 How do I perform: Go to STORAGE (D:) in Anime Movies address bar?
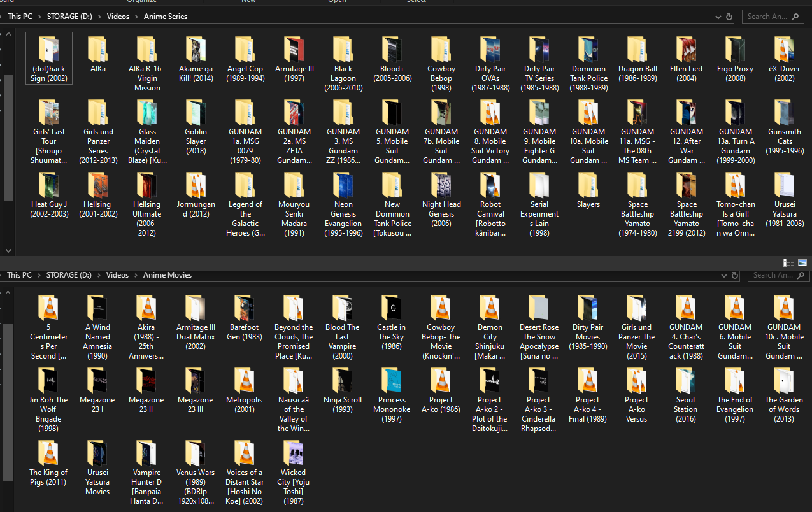tap(69, 275)
